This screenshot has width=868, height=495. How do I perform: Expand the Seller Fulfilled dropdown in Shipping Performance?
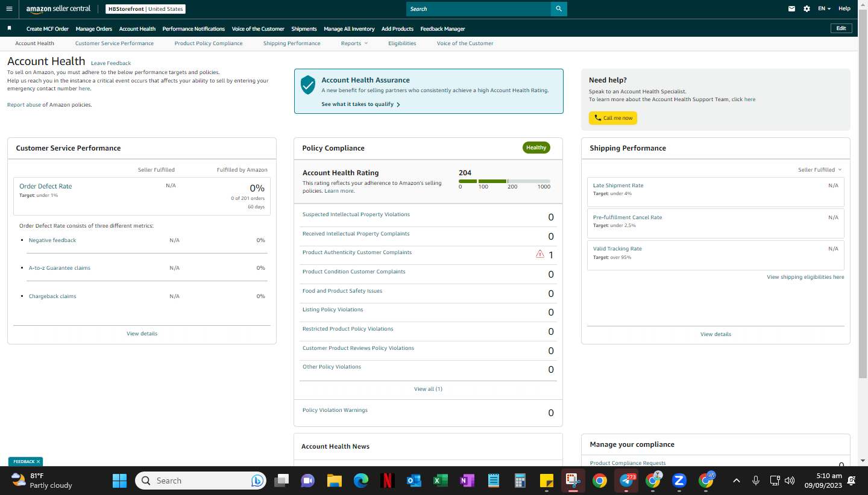point(820,170)
